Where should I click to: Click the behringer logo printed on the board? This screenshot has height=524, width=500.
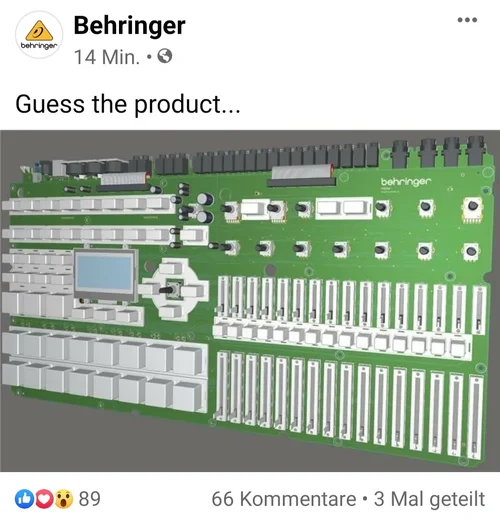click(x=406, y=182)
